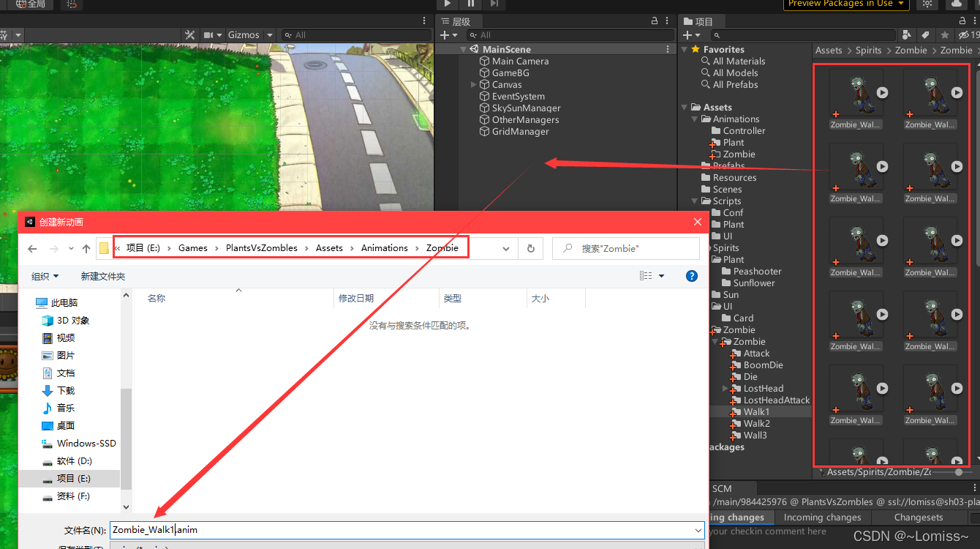Click the 搜索"Zombie" search box

coord(626,249)
